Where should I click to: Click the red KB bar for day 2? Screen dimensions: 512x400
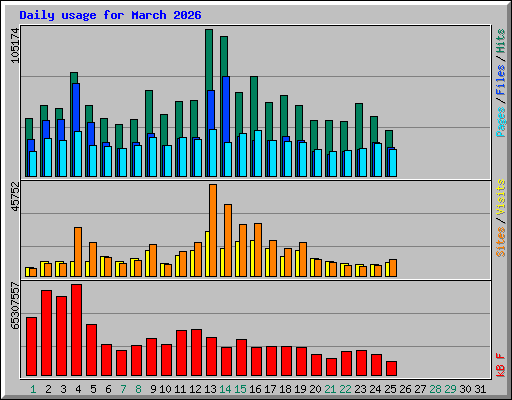tap(46, 333)
